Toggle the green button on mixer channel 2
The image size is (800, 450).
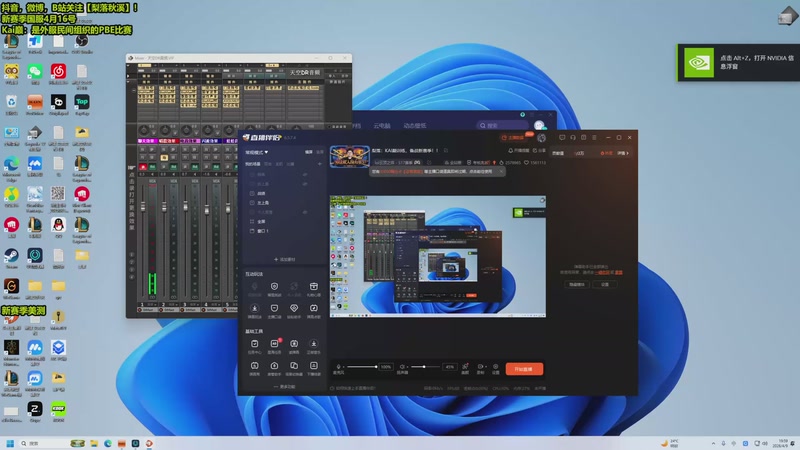(173, 167)
